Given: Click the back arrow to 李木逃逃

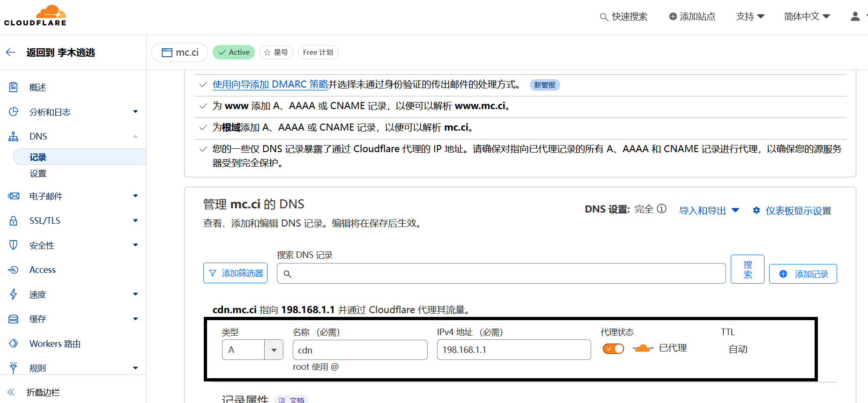Looking at the screenshot, I should pyautogui.click(x=11, y=52).
